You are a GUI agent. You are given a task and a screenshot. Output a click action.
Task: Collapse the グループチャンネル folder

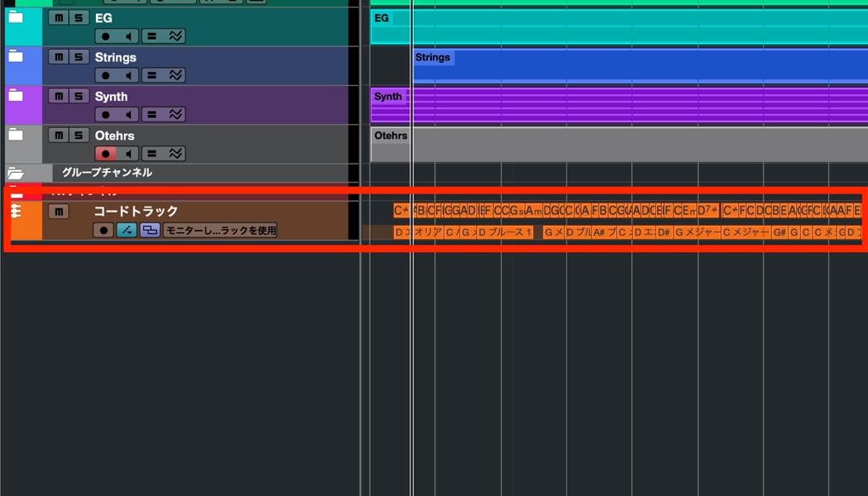click(16, 173)
